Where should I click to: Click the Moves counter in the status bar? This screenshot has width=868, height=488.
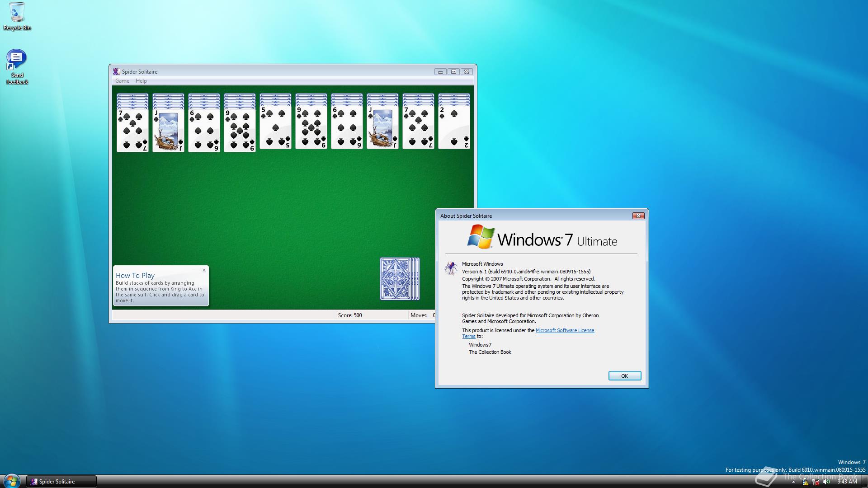pyautogui.click(x=422, y=315)
